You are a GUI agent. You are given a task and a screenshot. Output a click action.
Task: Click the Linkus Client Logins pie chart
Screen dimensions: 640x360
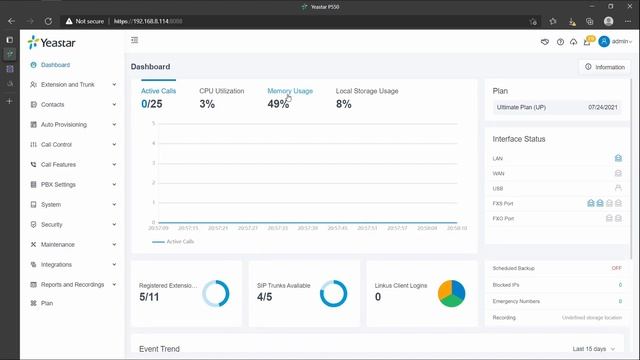(451, 293)
